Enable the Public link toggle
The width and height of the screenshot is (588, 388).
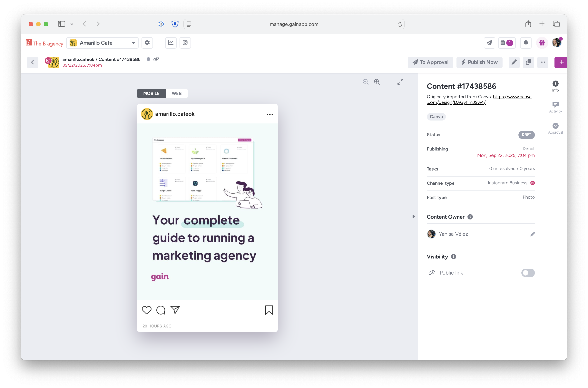pyautogui.click(x=528, y=273)
